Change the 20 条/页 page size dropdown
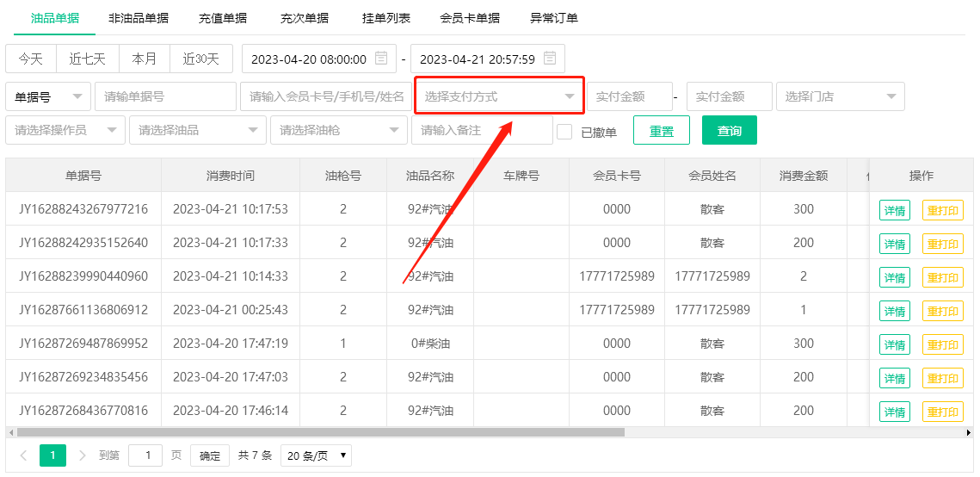 pos(317,455)
